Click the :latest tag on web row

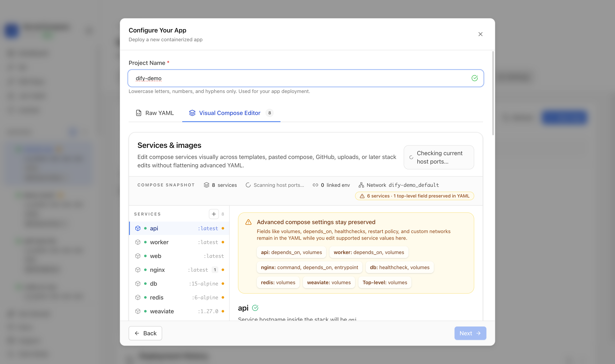(214, 256)
